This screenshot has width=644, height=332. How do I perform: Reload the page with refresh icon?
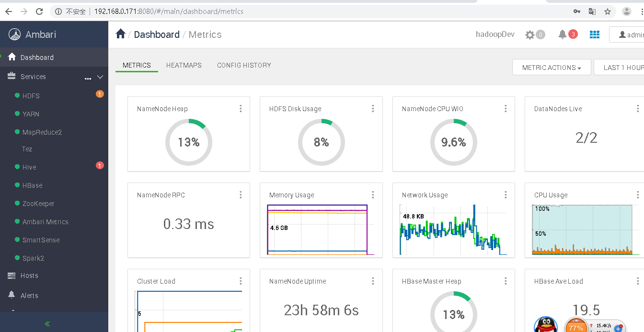[40, 11]
